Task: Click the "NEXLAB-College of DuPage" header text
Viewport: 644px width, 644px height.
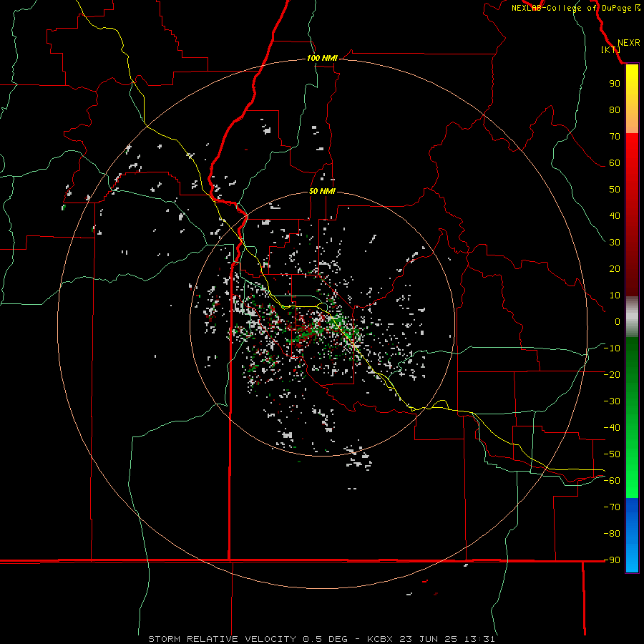Action: pyautogui.click(x=571, y=8)
